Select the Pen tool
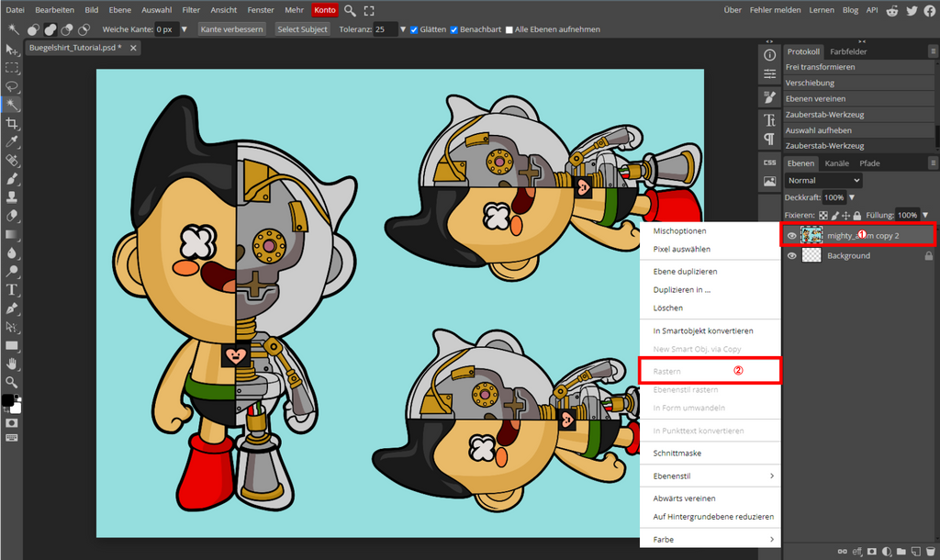The width and height of the screenshot is (940, 560). coord(11,308)
